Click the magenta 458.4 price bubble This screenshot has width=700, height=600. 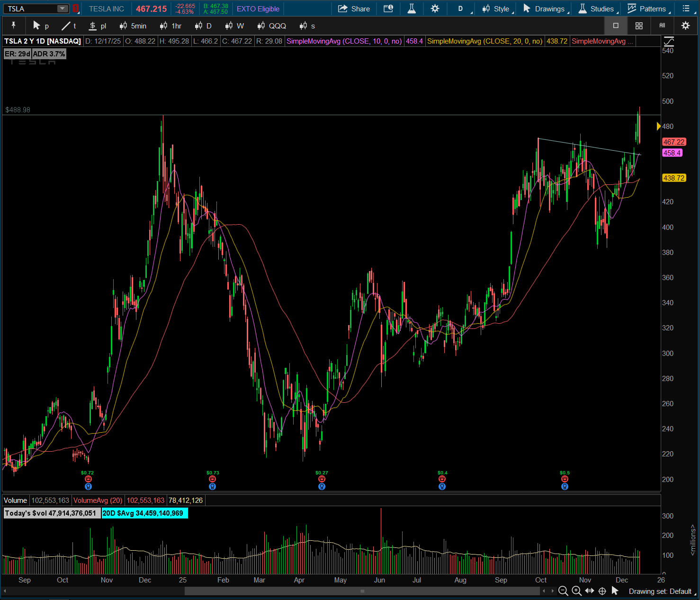click(x=673, y=153)
